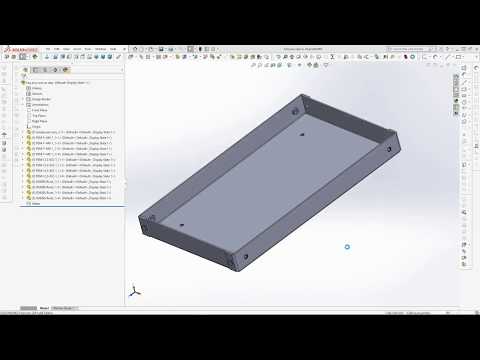480x360 pixels.
Task: Click the view triad in the viewport corner
Action: click(134, 292)
